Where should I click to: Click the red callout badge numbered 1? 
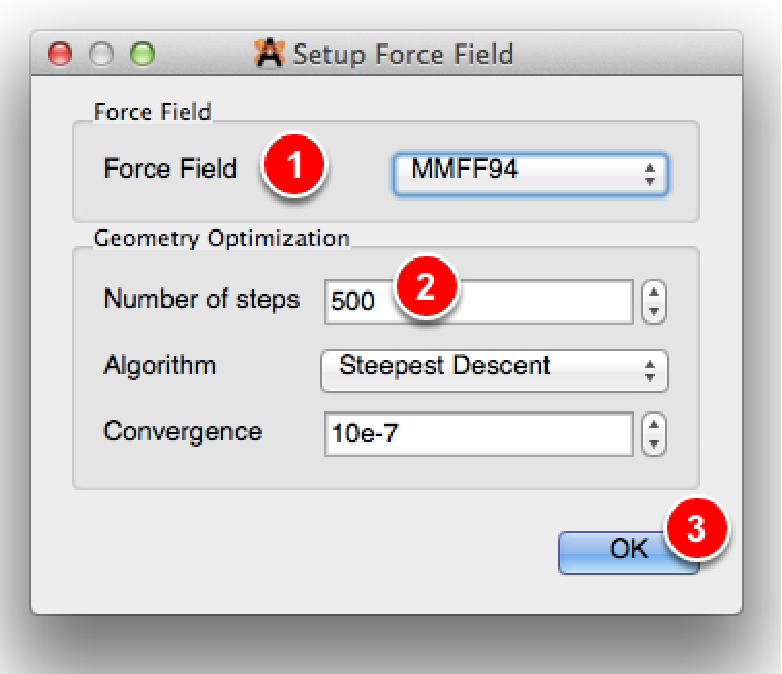(295, 167)
